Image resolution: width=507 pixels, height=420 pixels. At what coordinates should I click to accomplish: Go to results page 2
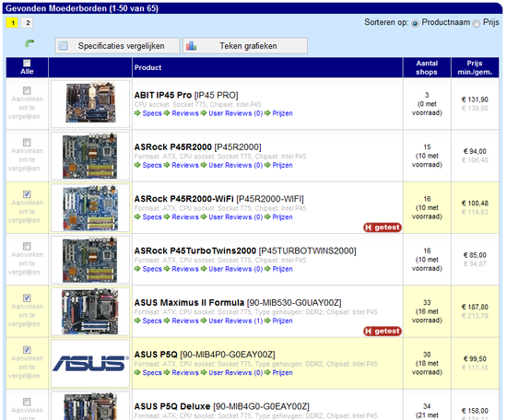point(28,23)
